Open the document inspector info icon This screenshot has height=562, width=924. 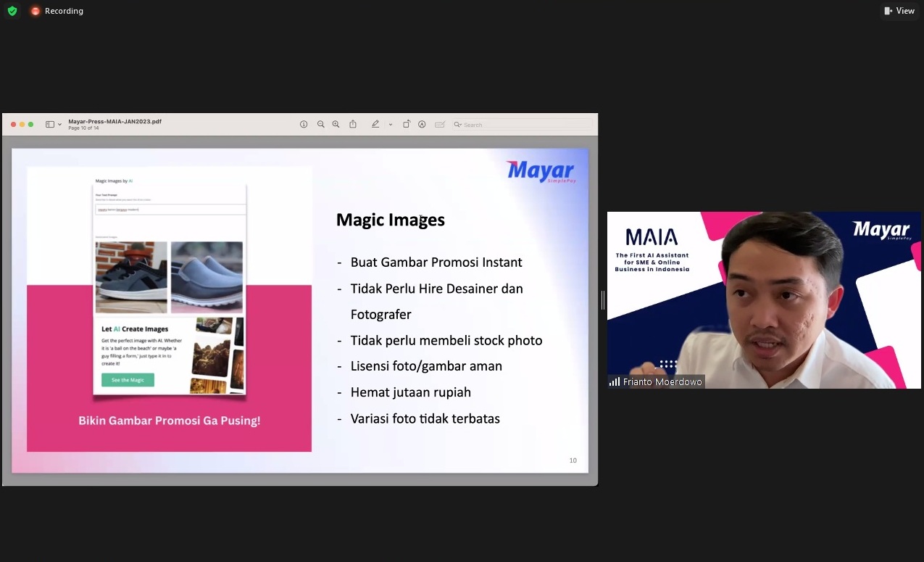pos(304,124)
